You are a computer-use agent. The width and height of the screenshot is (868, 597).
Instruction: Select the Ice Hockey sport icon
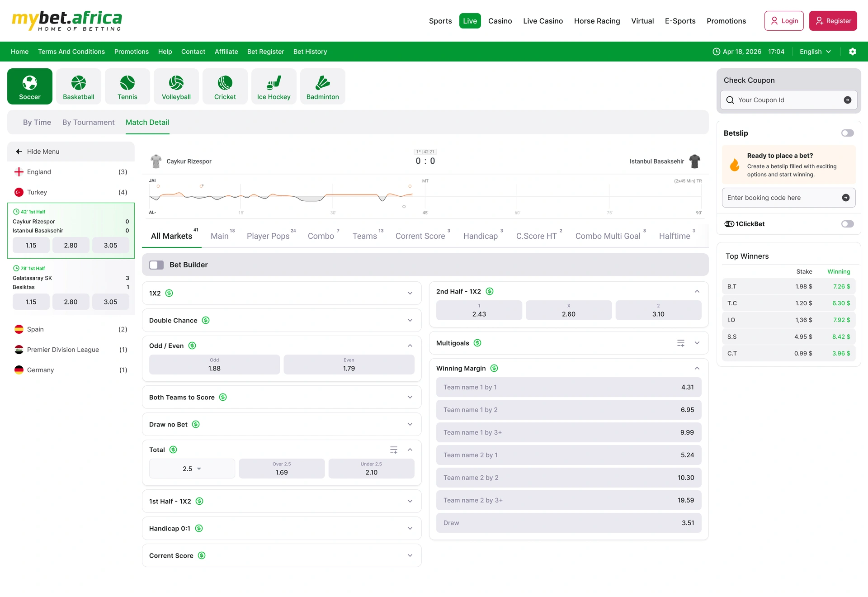[274, 86]
